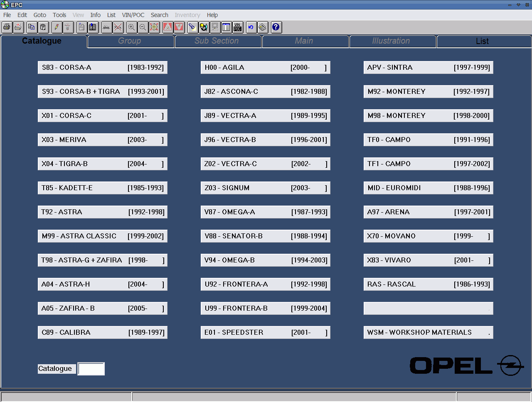
Task: Open T98 - ASTRA-G + ZAFIRA catalogue
Action: (x=103, y=260)
